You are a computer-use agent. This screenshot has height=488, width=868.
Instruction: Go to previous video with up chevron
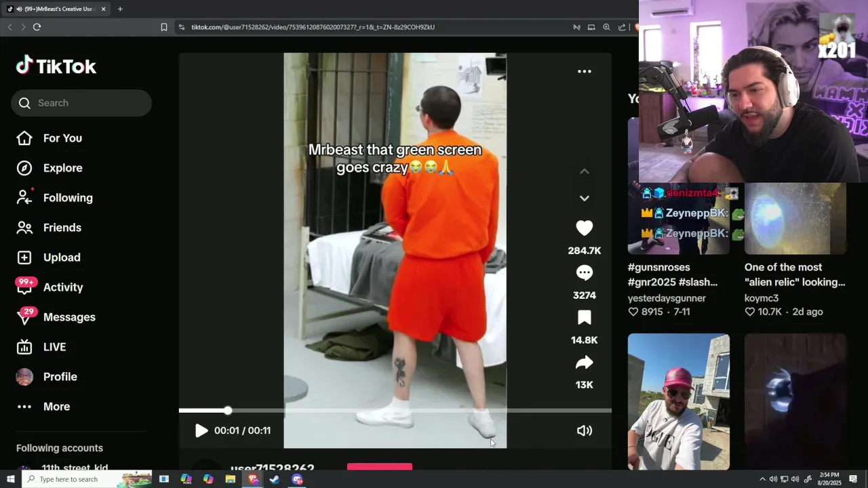pyautogui.click(x=584, y=171)
